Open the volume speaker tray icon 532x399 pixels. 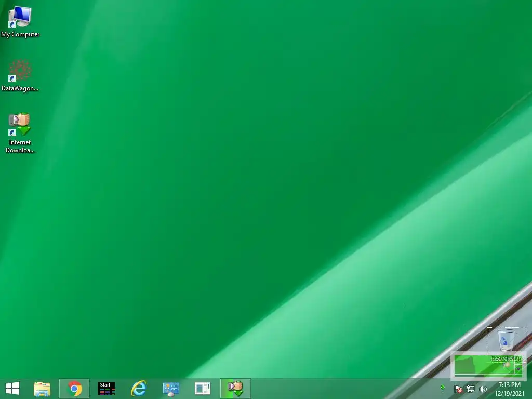[483, 389]
